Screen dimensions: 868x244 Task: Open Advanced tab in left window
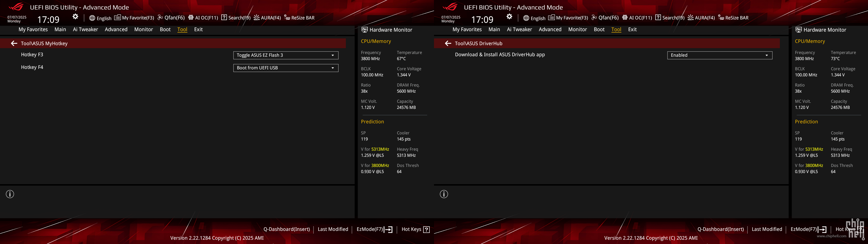pos(116,29)
